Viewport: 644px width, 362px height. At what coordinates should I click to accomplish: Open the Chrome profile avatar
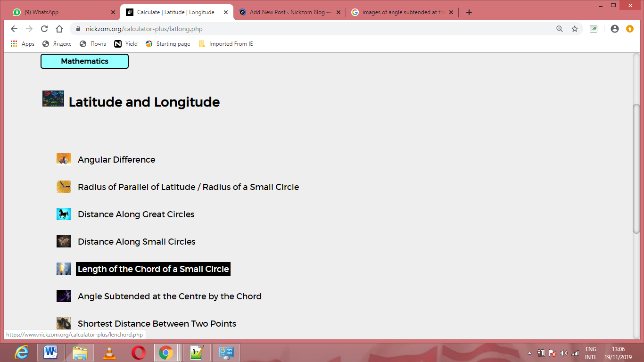click(x=615, y=29)
